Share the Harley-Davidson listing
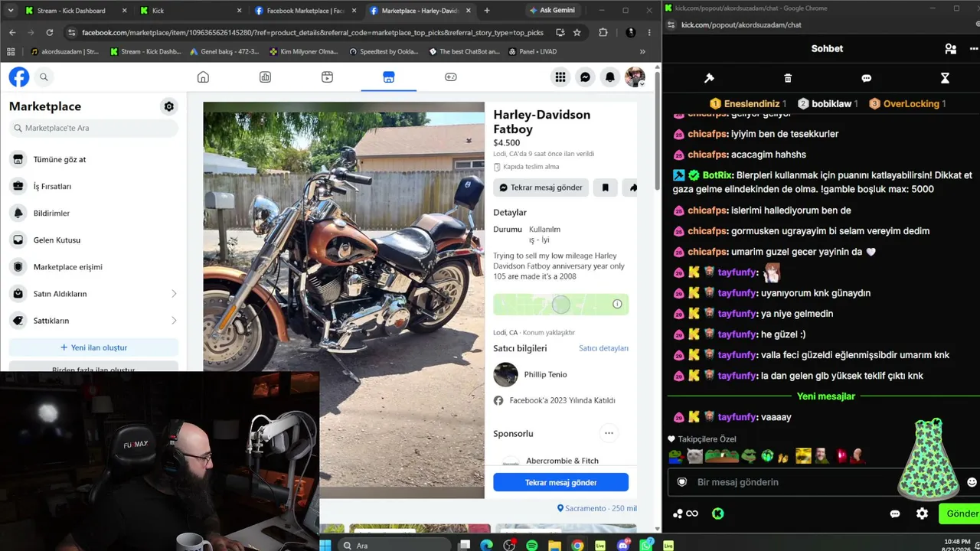Image resolution: width=980 pixels, height=551 pixels. click(x=631, y=187)
